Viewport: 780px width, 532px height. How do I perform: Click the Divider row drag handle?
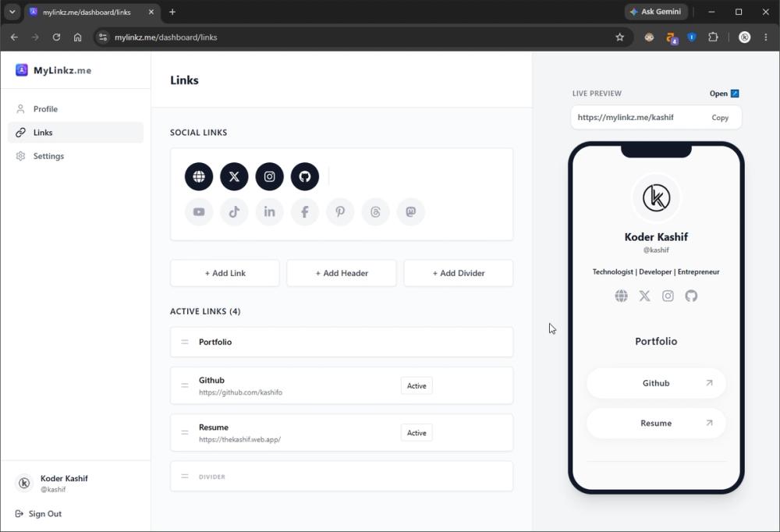point(185,477)
